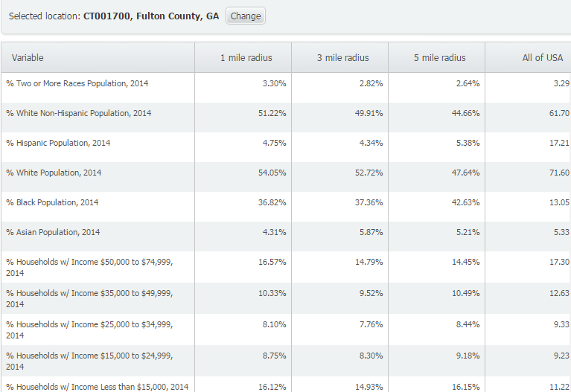571x392 pixels.
Task: Click the 5 mile radius column header
Action: pyautogui.click(x=439, y=57)
